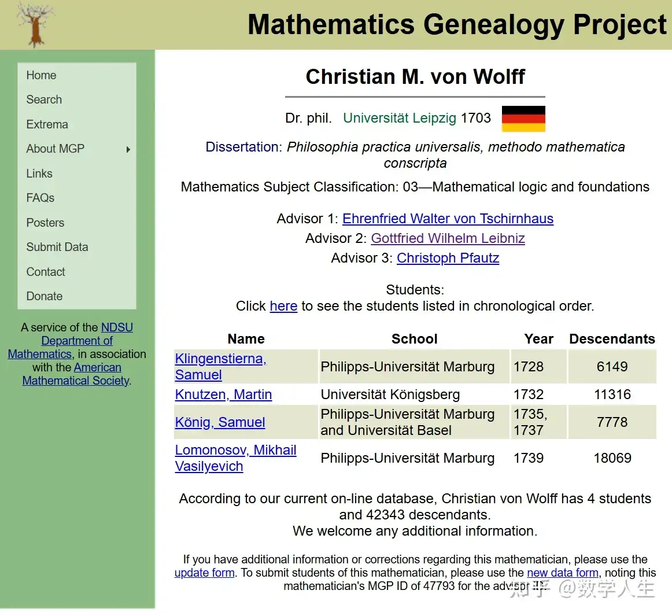
Task: Open advisor Christoph Pfautz
Action: point(448,258)
